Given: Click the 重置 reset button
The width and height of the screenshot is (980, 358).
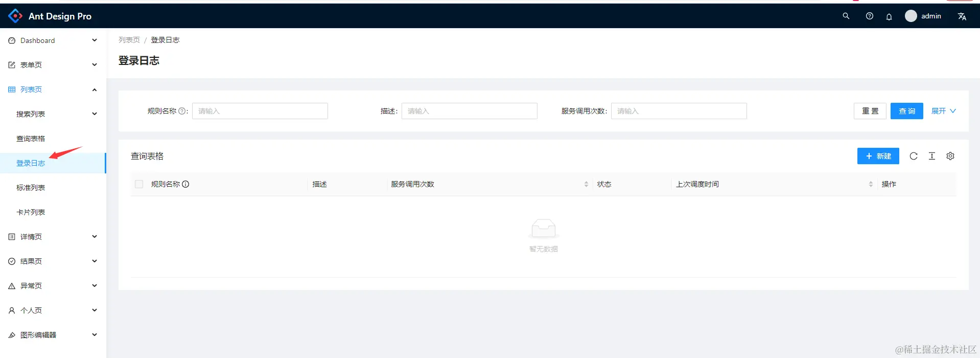Looking at the screenshot, I should point(870,111).
